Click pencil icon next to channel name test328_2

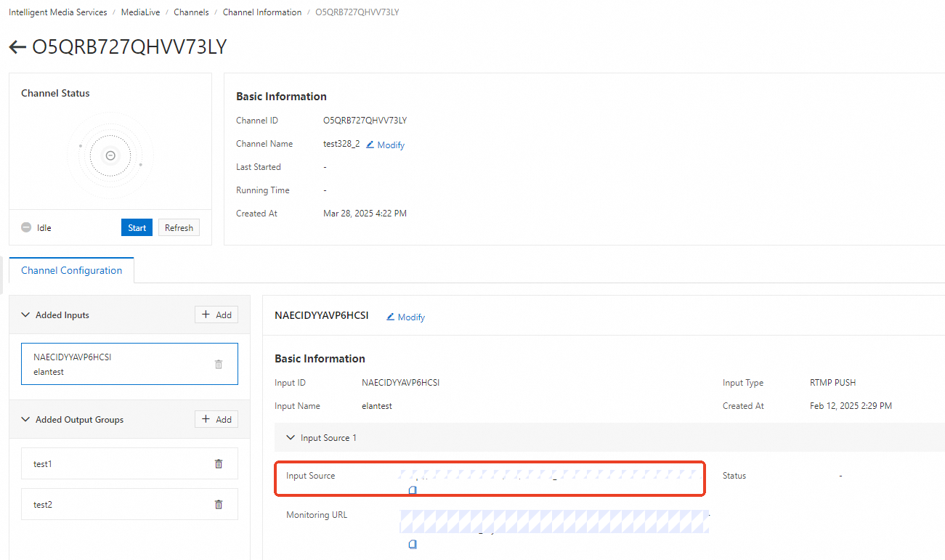coord(370,145)
